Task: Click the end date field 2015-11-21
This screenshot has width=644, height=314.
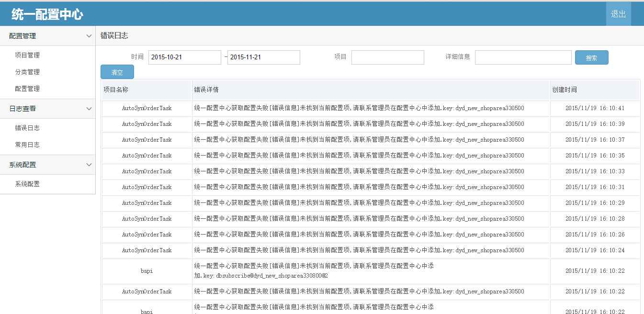Action: [264, 57]
